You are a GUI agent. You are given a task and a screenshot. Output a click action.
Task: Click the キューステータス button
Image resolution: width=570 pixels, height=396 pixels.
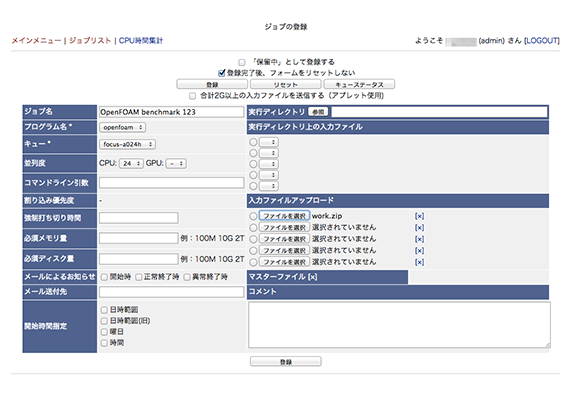pyautogui.click(x=359, y=84)
